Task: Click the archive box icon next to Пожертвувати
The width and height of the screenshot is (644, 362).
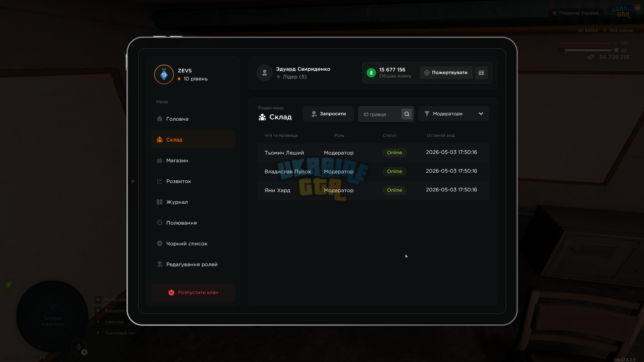Action: [481, 73]
